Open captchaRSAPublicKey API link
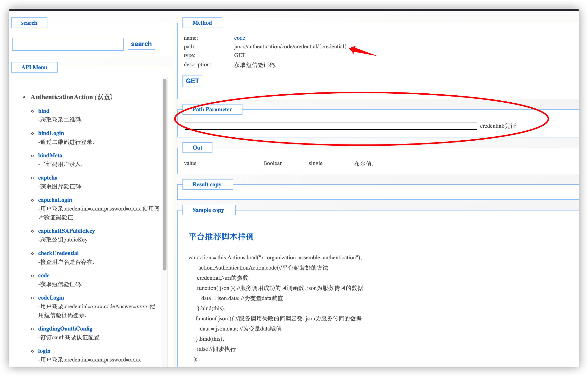The image size is (588, 376). tap(66, 231)
